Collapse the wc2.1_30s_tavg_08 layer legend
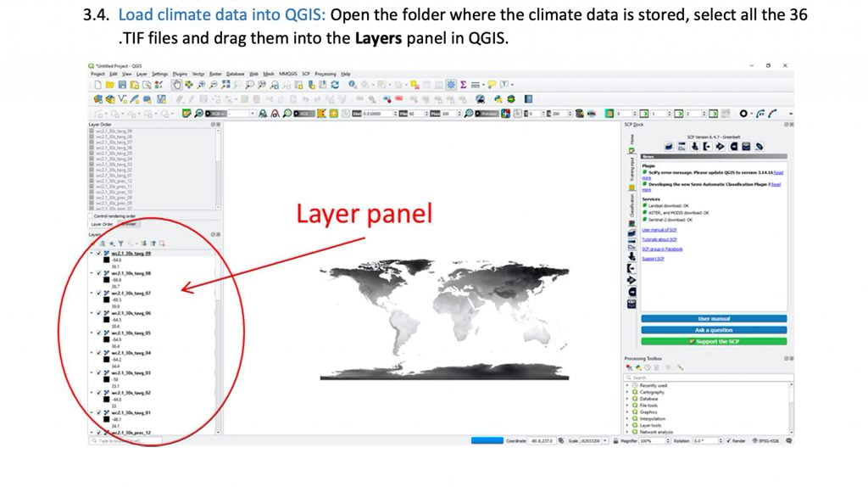 point(91,273)
